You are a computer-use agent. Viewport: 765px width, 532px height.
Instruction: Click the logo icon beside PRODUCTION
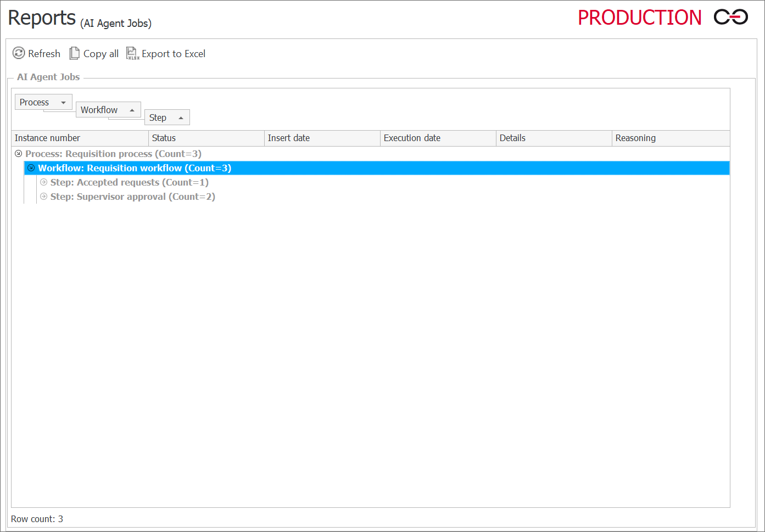(x=730, y=18)
